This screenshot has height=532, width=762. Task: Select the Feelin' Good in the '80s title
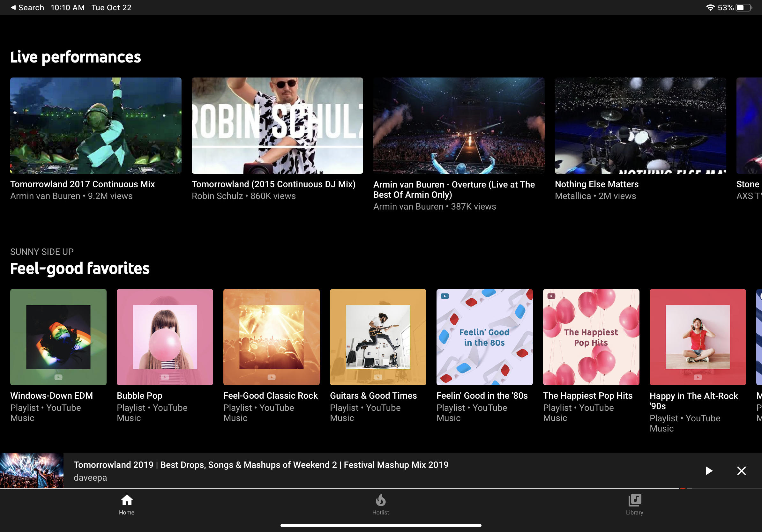point(482,396)
